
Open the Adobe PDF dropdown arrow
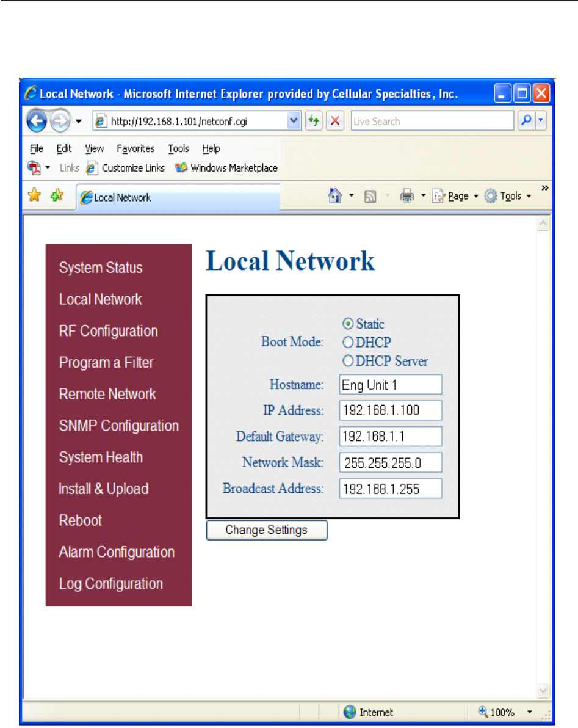point(48,167)
